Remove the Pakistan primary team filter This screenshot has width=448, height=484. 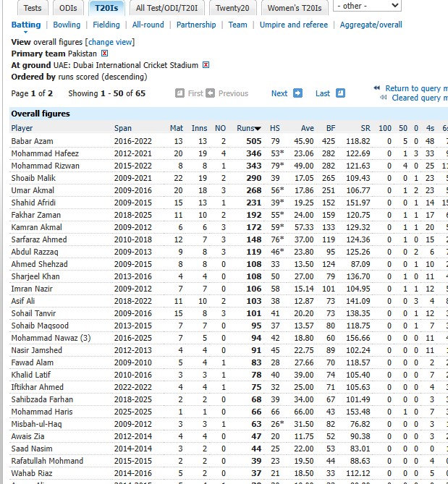105,54
